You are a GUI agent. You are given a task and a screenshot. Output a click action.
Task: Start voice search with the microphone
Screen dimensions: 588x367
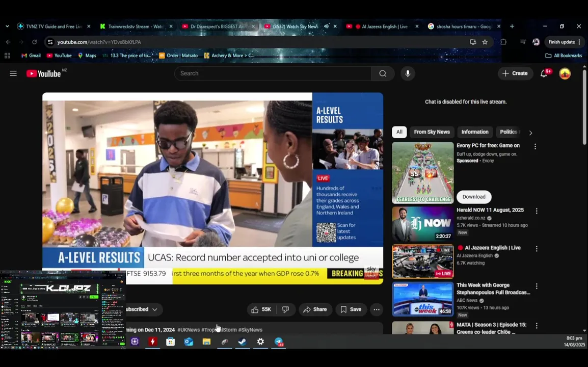click(408, 73)
